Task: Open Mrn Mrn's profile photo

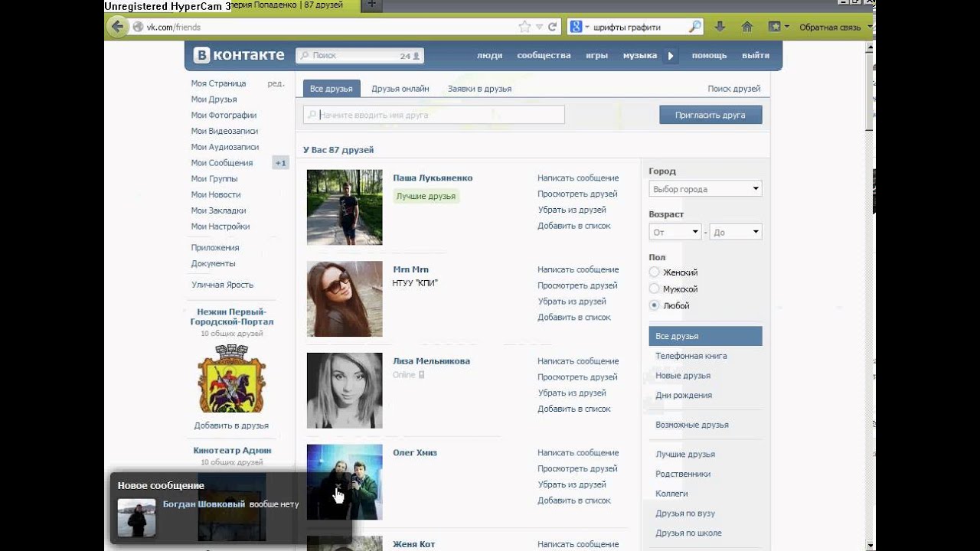Action: (x=345, y=299)
